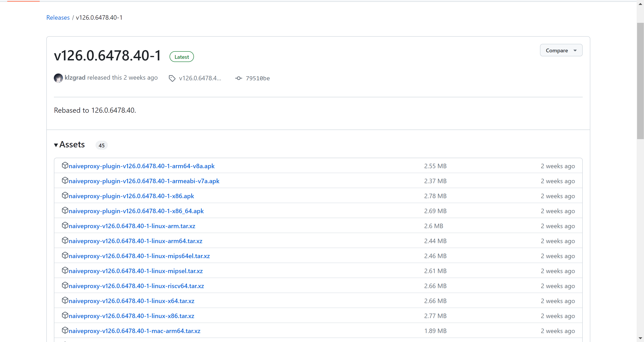This screenshot has width=644, height=342.
Task: Download naiveproxy linux-mips64el.tar.xz
Action: click(x=139, y=256)
